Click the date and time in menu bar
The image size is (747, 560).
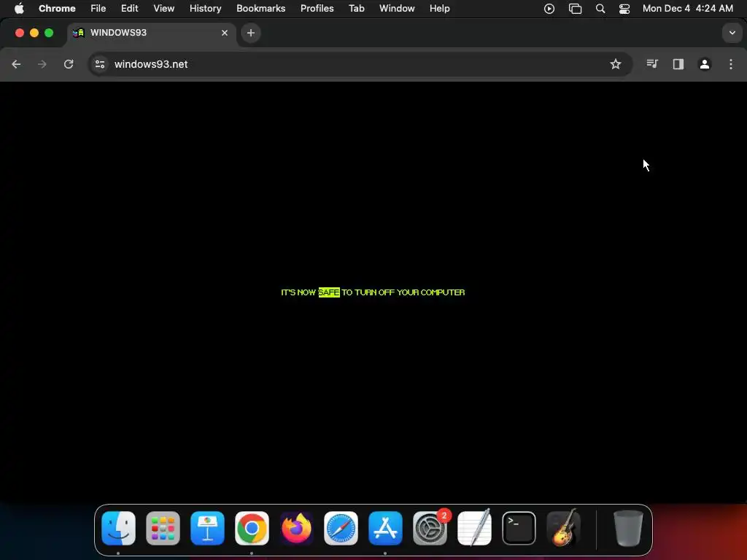[x=687, y=9]
